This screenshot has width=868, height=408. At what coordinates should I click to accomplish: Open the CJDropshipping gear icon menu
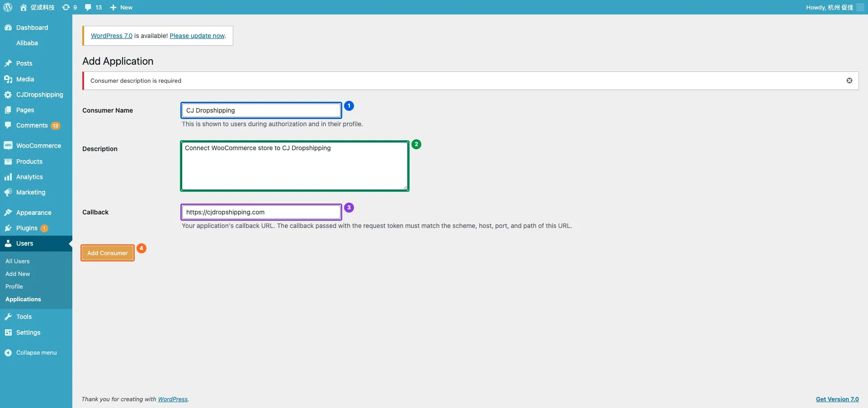[8, 95]
